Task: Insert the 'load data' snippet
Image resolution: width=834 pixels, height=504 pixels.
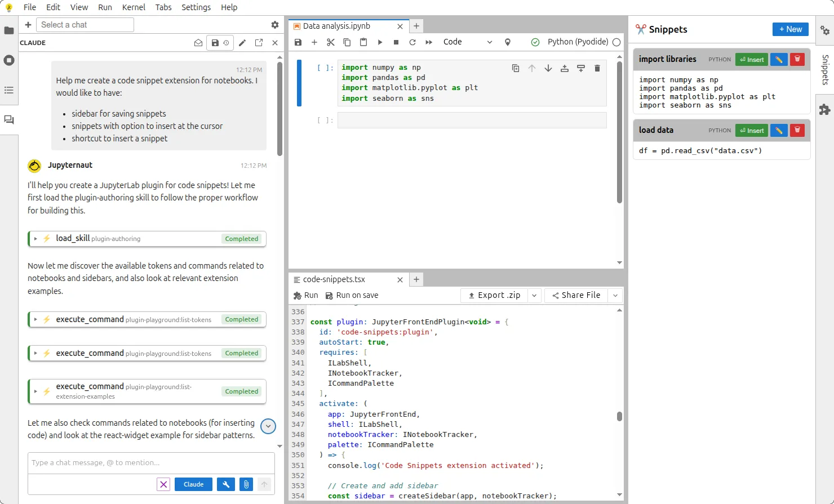Action: click(752, 130)
